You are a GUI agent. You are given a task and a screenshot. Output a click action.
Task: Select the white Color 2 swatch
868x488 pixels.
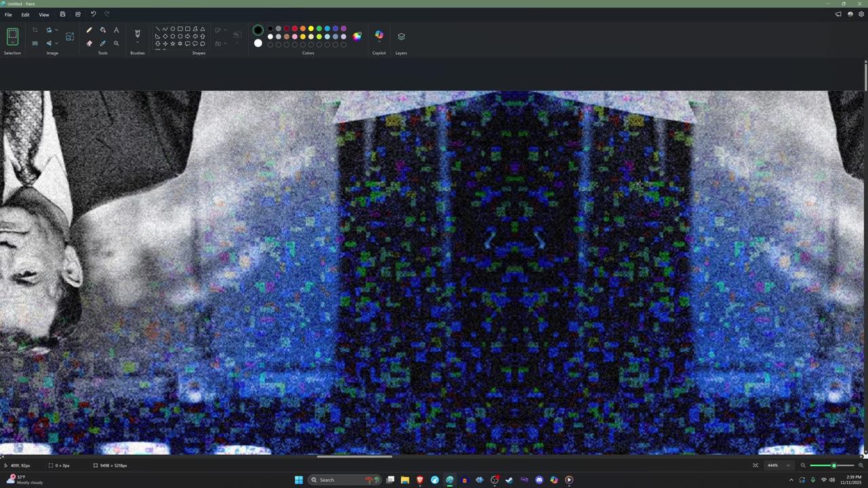coord(258,43)
